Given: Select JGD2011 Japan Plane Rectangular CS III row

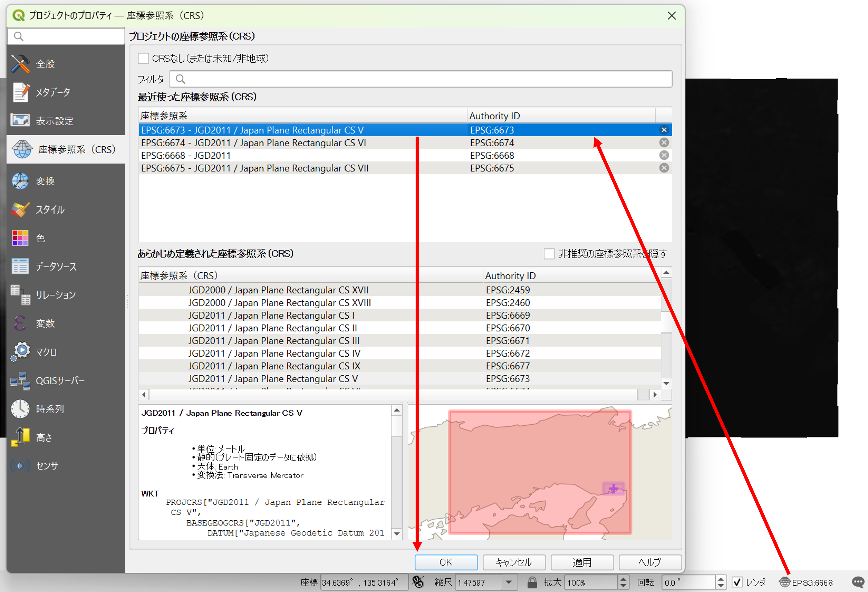Looking at the screenshot, I should click(274, 341).
